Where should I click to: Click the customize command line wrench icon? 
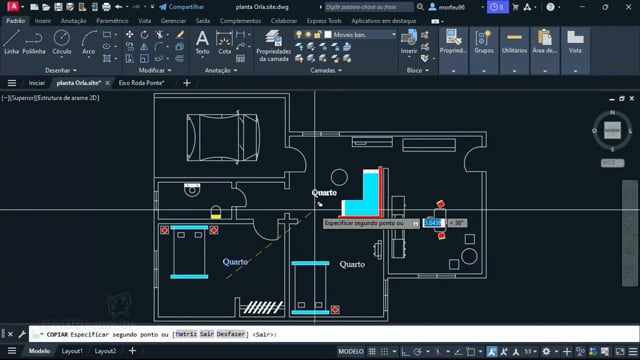pyautogui.click(x=22, y=334)
